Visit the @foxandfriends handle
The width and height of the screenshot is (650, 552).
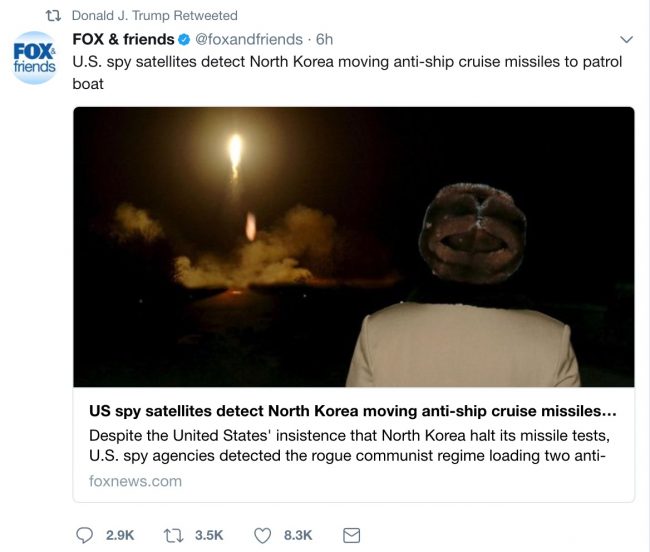coord(248,40)
